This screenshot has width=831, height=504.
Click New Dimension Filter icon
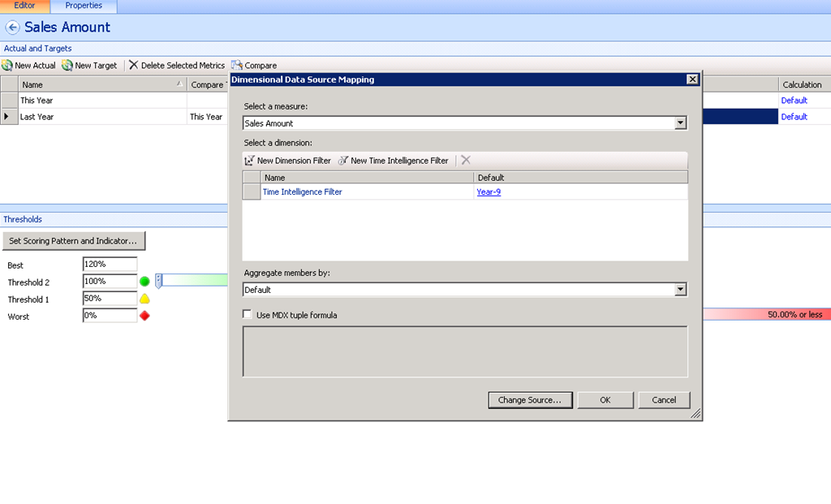click(x=249, y=160)
